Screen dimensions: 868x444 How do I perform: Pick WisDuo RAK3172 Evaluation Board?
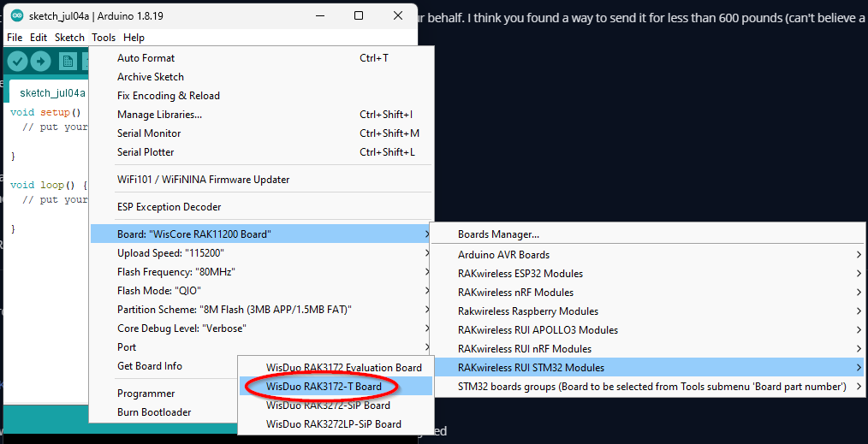click(343, 368)
